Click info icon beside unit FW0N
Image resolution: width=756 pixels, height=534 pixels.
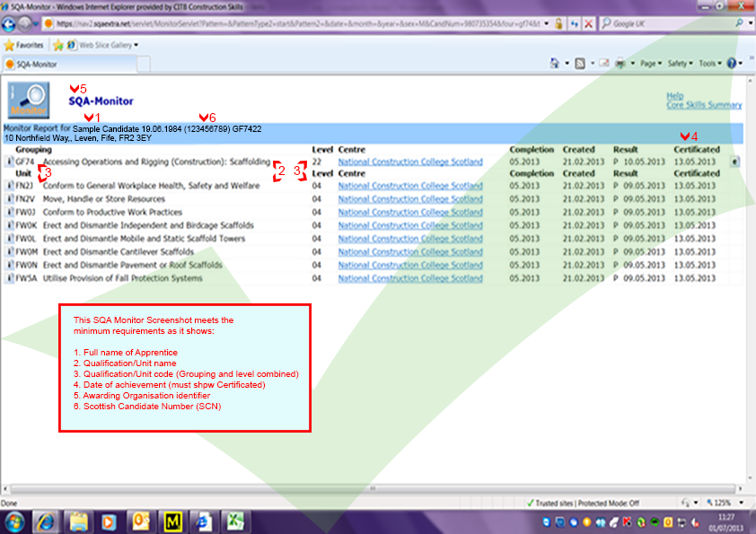(9, 265)
